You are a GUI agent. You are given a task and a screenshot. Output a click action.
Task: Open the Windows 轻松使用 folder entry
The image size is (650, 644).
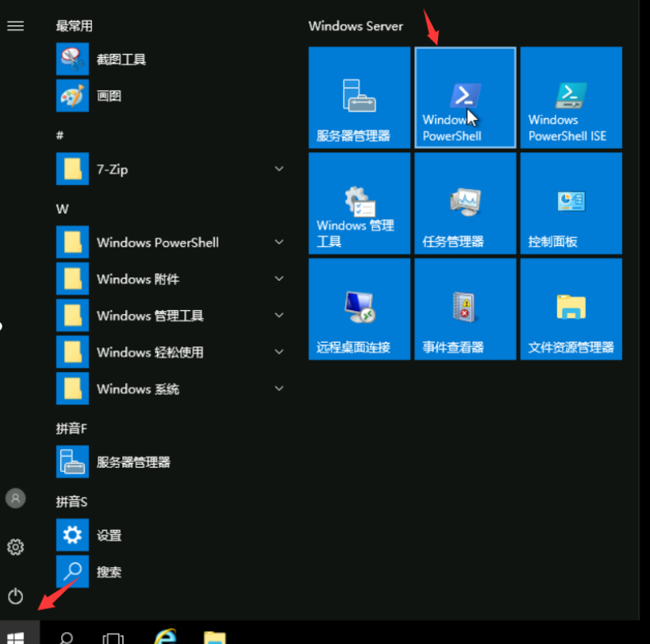[x=170, y=351]
